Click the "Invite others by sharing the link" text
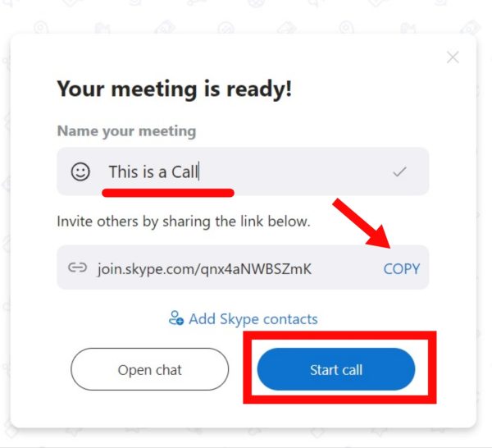The width and height of the screenshot is (492, 448). [x=184, y=222]
